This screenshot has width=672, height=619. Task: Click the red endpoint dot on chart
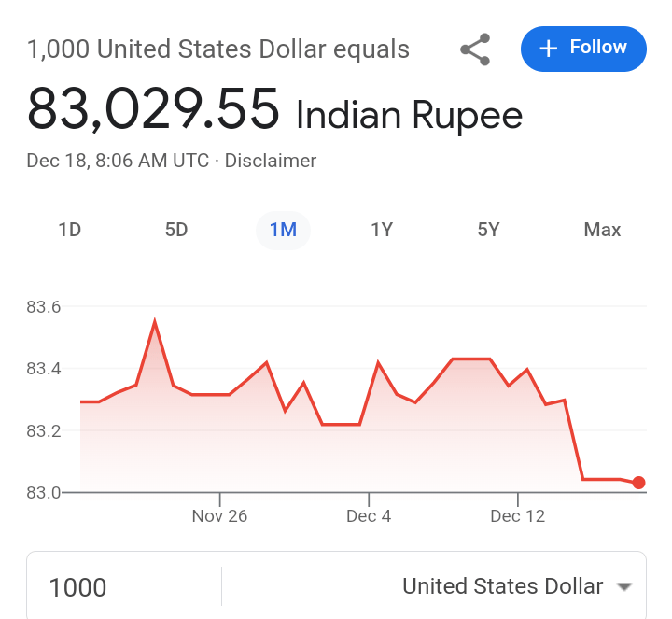[x=638, y=483]
